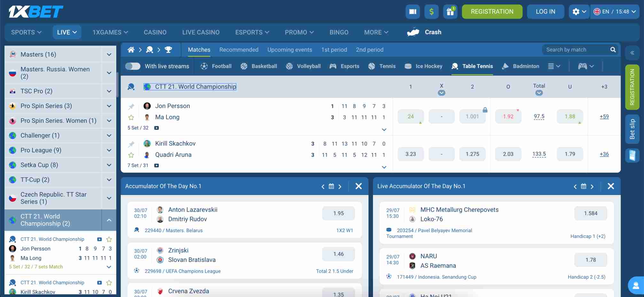Open the LIVE menu
Image resolution: width=644 pixels, height=297 pixels.
[x=67, y=32]
